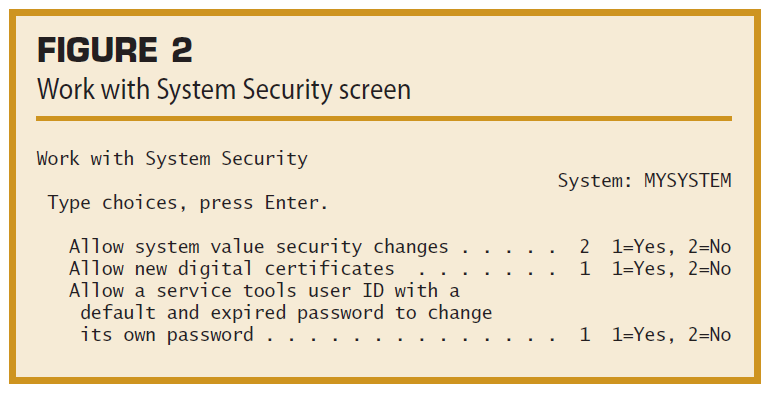Screen dimensions: 773x395
Task: Click 'Allow new digital certificates' label
Action: [x=232, y=269]
